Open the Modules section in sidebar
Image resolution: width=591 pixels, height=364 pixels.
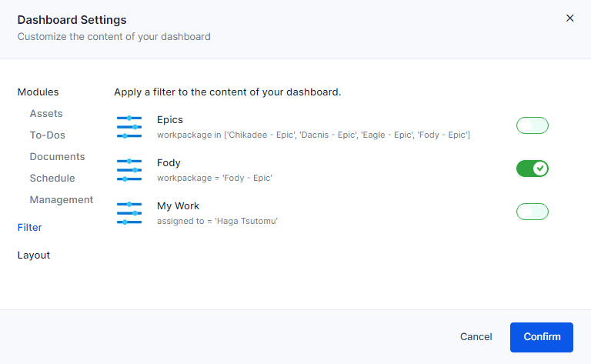click(x=38, y=92)
